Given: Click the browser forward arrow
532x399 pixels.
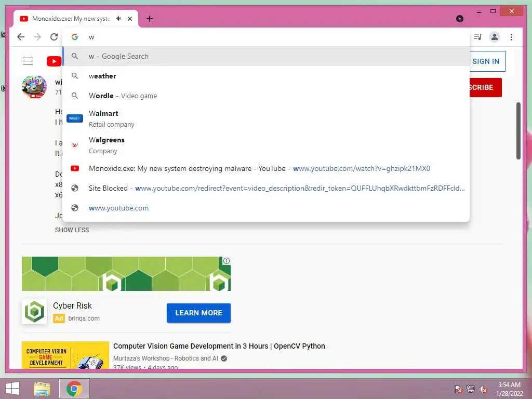Looking at the screenshot, I should (x=37, y=37).
